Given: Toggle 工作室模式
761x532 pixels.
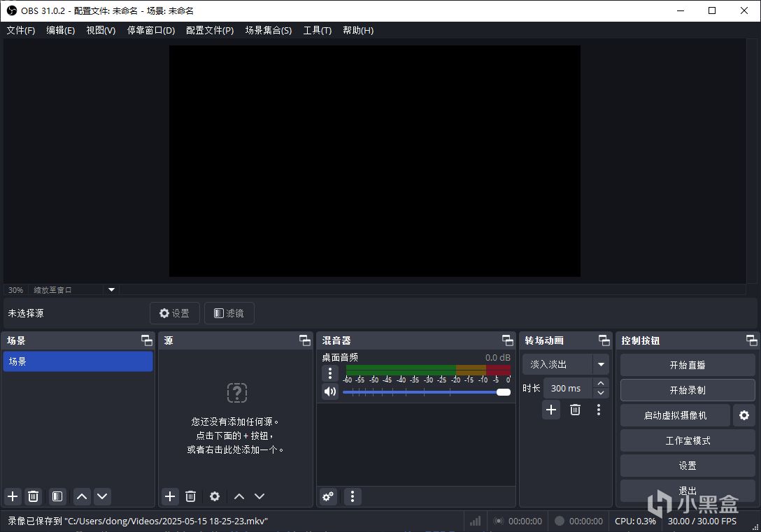Looking at the screenshot, I should coord(688,440).
